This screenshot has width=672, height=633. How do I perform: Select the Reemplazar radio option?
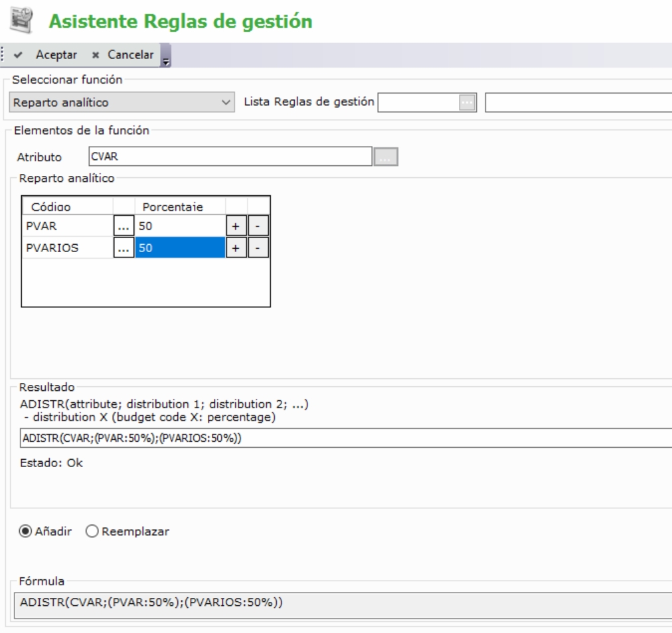tap(92, 531)
